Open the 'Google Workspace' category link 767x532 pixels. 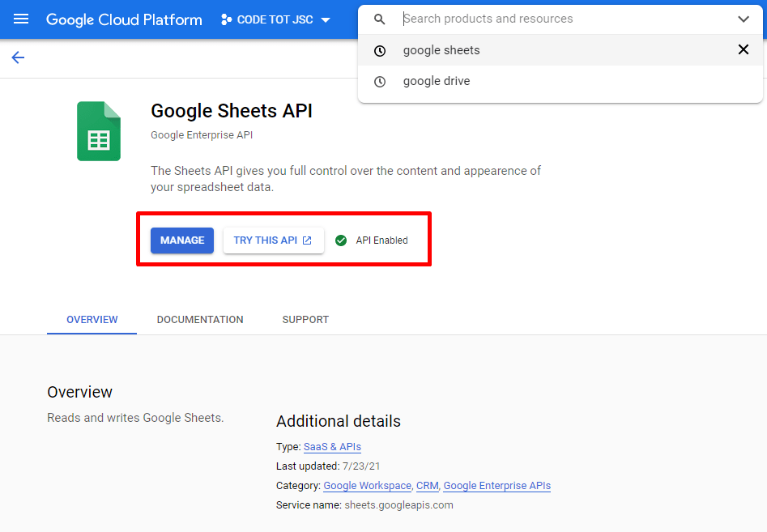point(368,486)
